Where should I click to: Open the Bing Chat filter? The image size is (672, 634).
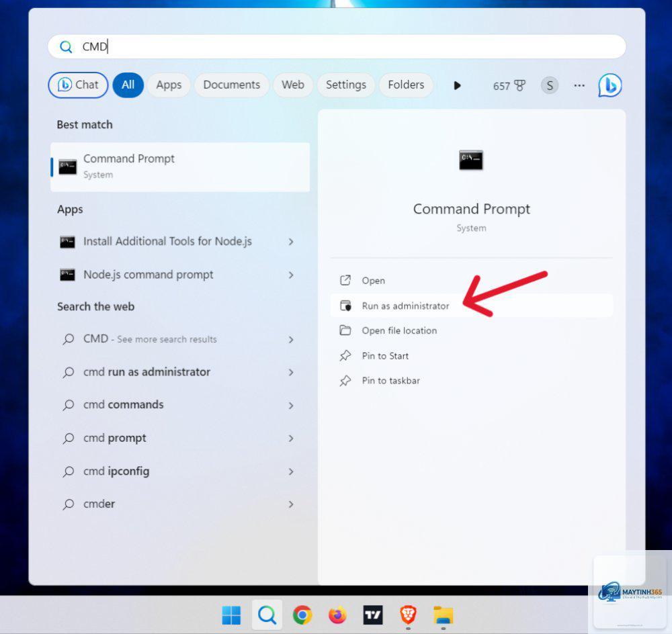(x=78, y=85)
